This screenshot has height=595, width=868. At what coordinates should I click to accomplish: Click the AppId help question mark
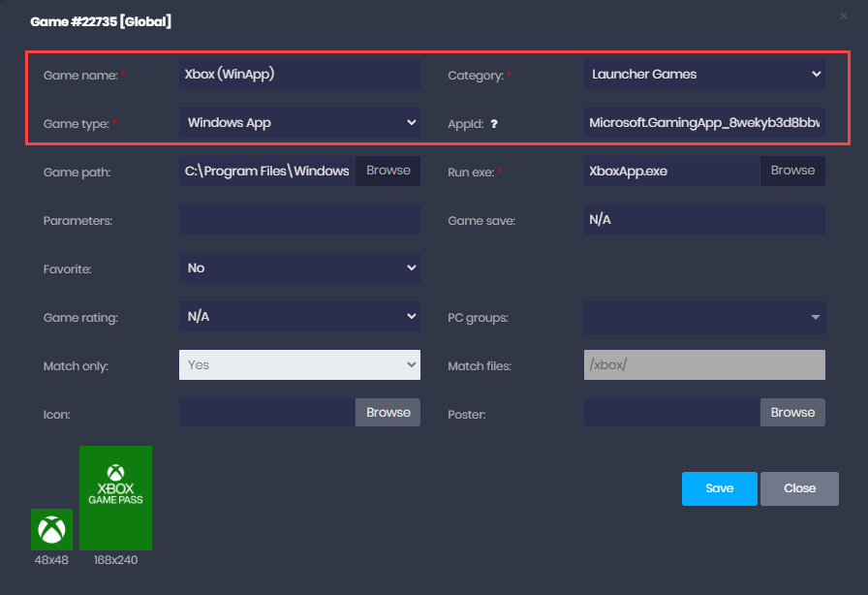click(494, 124)
